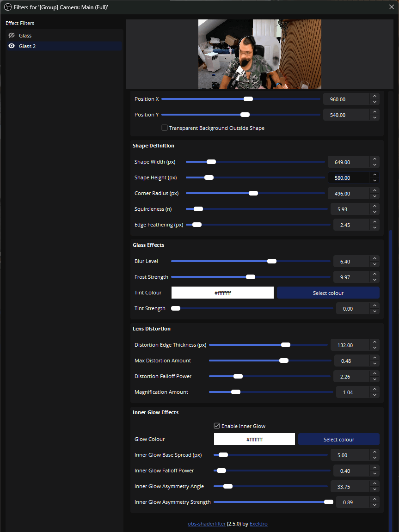Viewport: 399px width, 532px height.
Task: Increase Distortion Edge Thickness with up arrow
Action: pos(374,342)
